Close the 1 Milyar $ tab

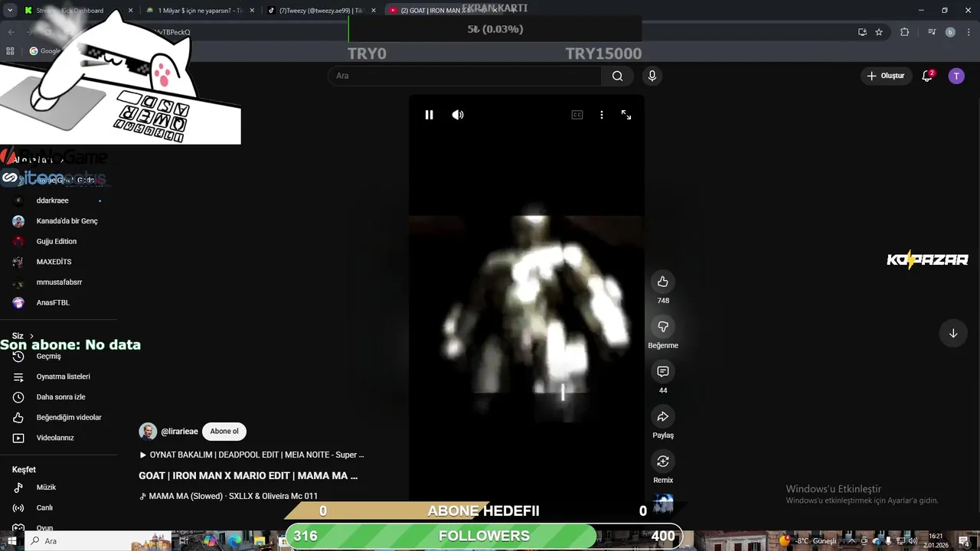(253, 11)
